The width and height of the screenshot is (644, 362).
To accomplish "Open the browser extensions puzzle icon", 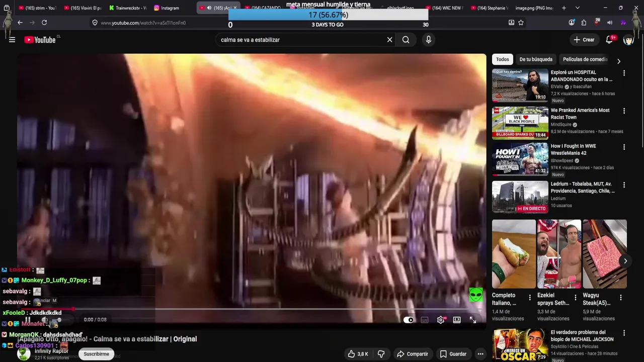I will pos(584,23).
